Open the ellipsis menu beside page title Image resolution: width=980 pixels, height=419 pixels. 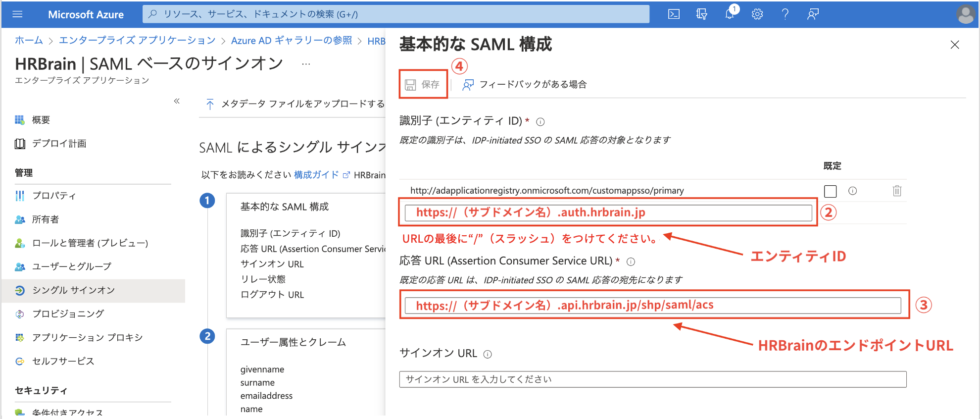tap(306, 64)
